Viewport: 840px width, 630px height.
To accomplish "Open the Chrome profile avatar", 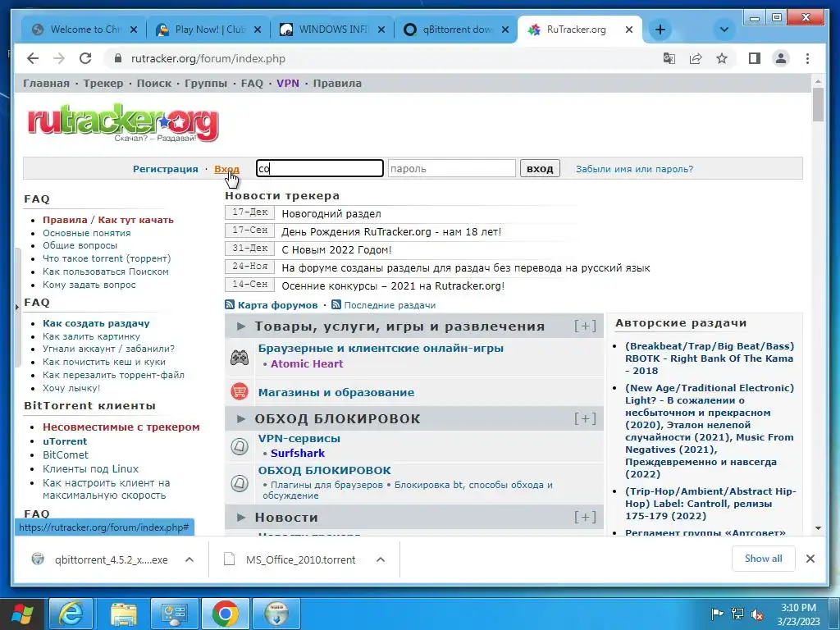I will (781, 58).
